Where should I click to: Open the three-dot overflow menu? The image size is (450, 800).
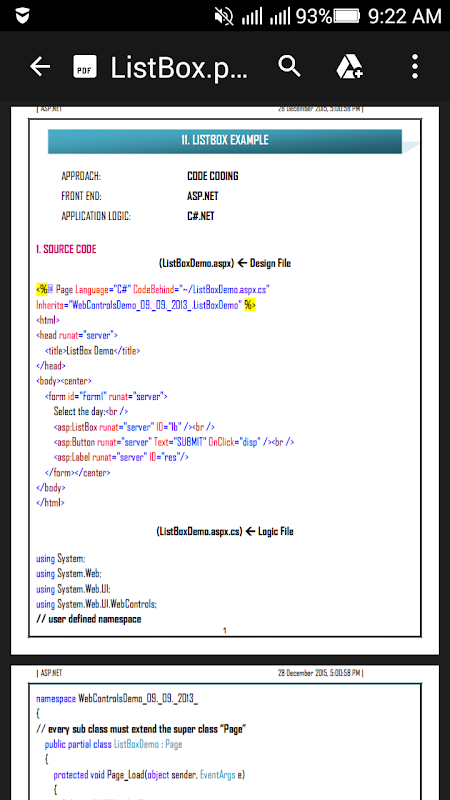point(415,66)
